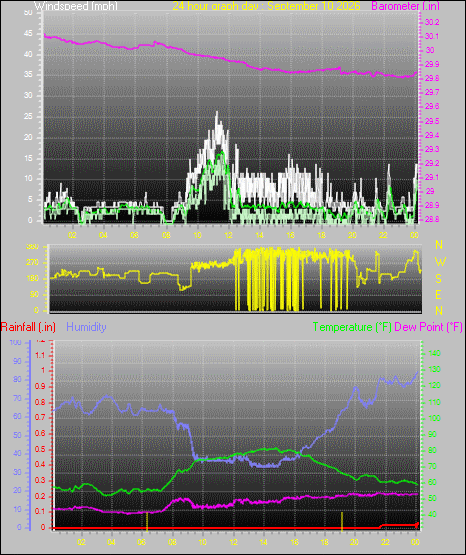Click the 'Dew Point (°F)' legend label

click(428, 327)
